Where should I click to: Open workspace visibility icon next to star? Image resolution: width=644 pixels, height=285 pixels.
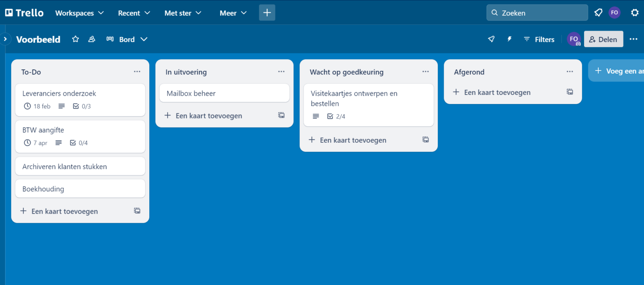[x=91, y=39]
